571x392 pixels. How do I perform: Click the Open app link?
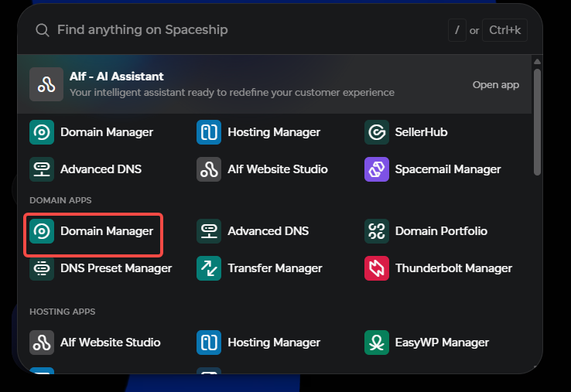(496, 85)
